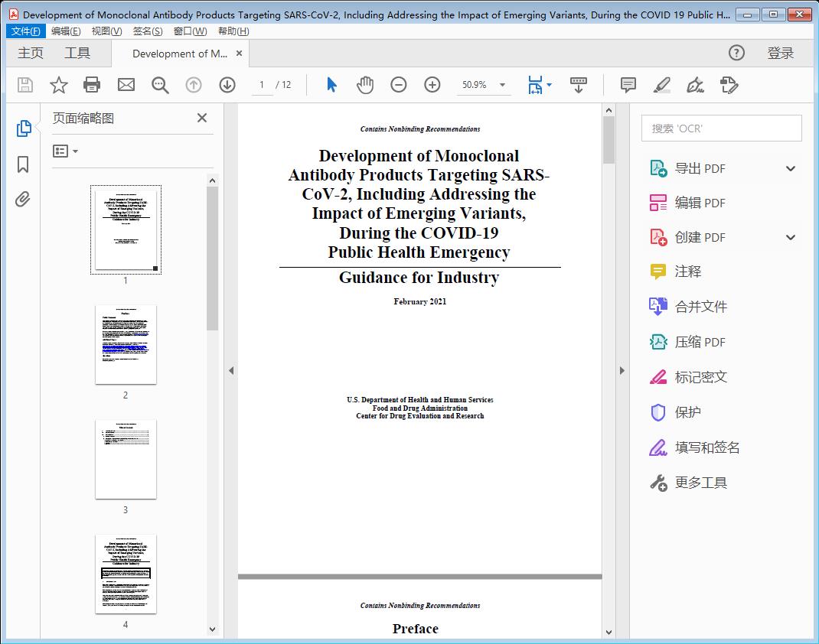The height and width of the screenshot is (644, 819).
Task: Open thumbnail options dropdown in the page panel
Action: click(x=66, y=151)
